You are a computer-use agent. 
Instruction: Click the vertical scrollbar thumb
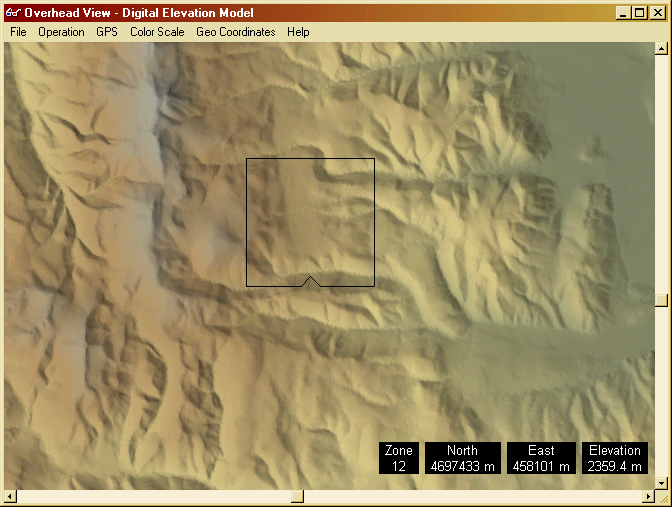point(661,299)
